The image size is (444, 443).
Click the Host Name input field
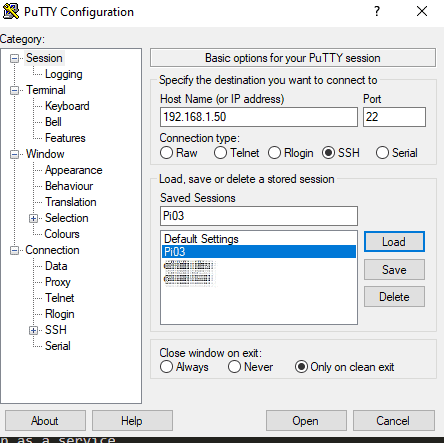[x=259, y=117]
